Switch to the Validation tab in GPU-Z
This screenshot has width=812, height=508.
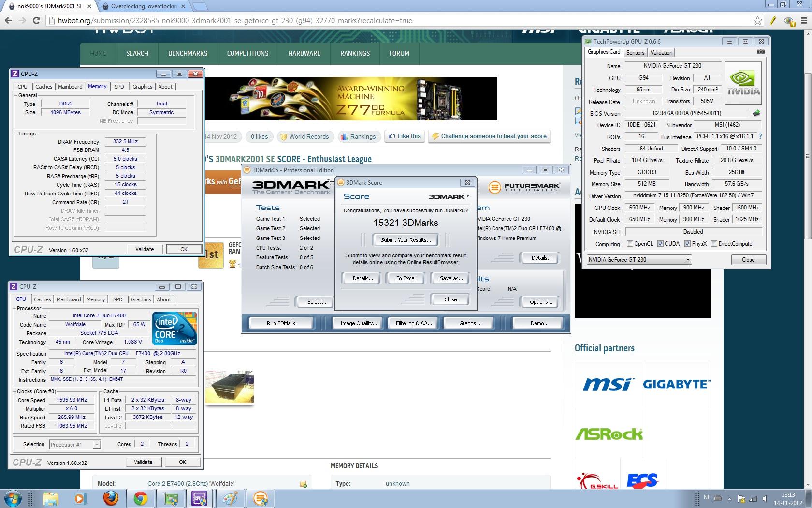(661, 53)
